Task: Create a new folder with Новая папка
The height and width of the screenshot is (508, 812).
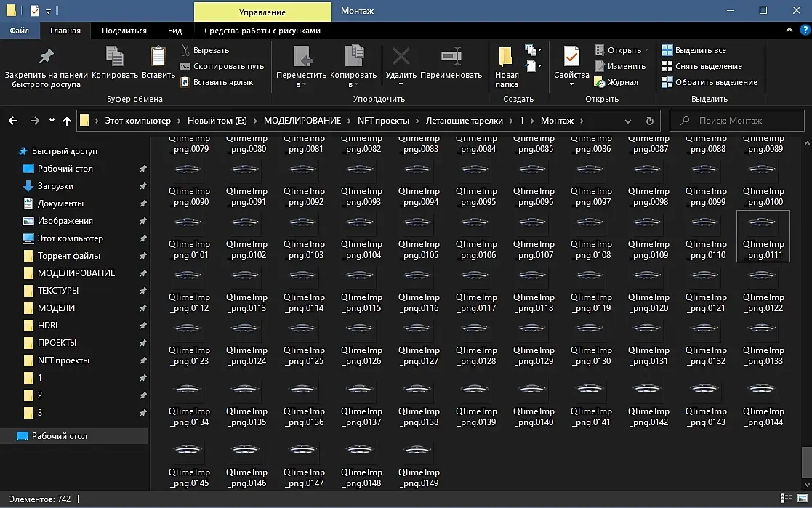Action: (x=507, y=58)
